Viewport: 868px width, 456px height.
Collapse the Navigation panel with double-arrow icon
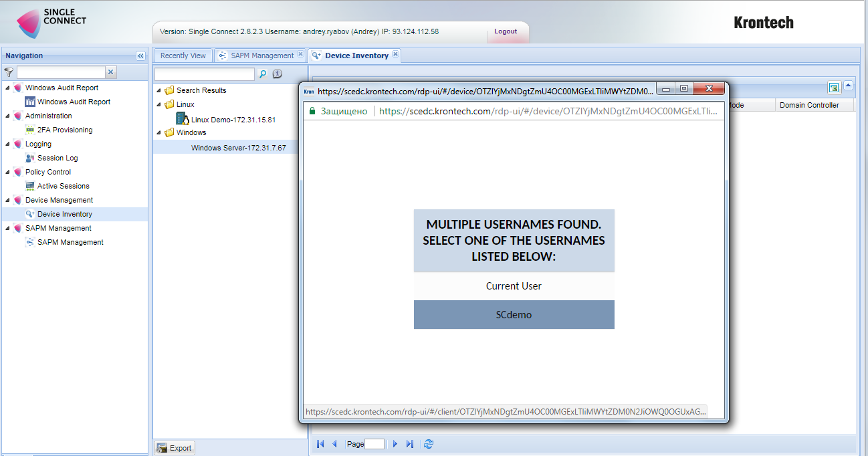pyautogui.click(x=140, y=56)
